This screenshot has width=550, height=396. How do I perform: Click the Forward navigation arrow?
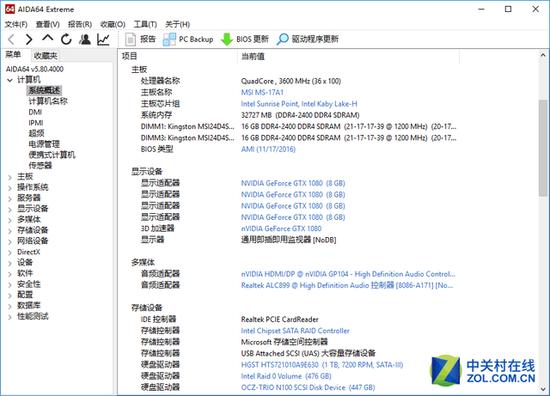pos(29,39)
